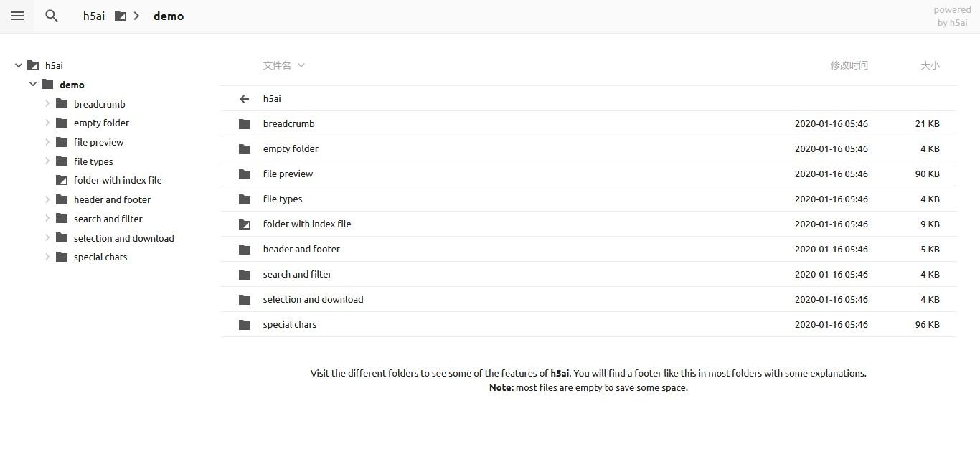
Task: Sort by size column header
Action: 930,65
